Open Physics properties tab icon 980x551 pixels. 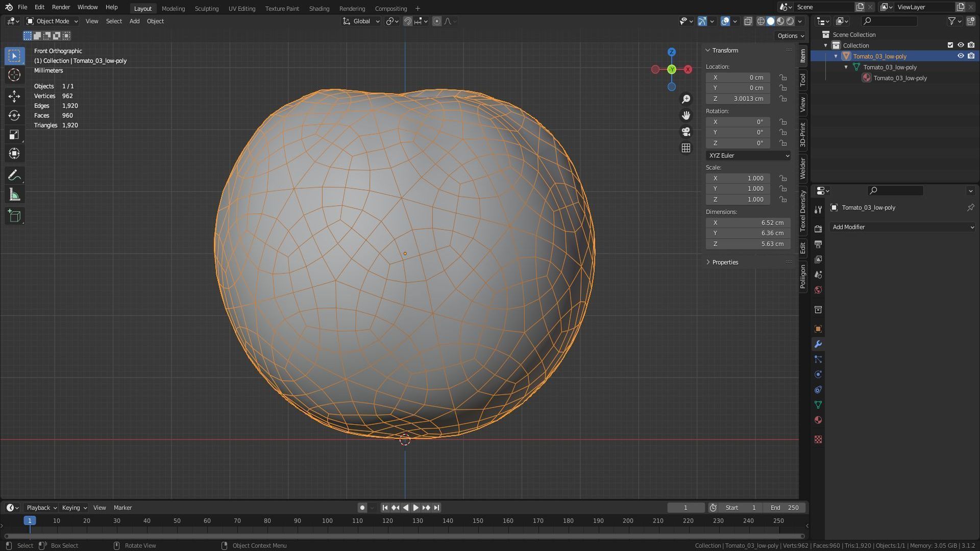click(x=818, y=374)
